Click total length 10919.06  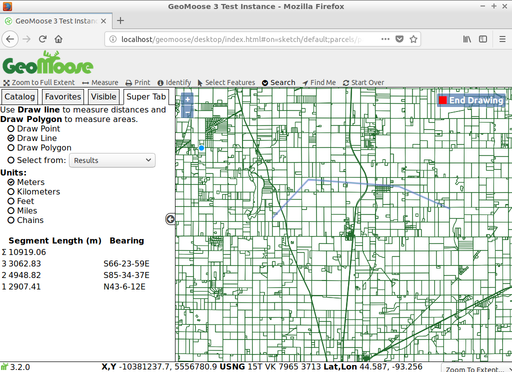(x=27, y=252)
